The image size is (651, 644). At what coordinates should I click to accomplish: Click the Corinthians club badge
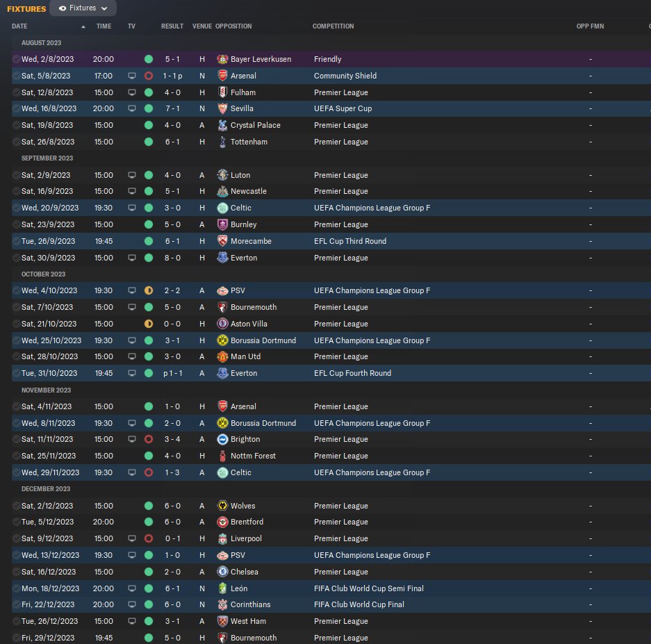point(222,604)
